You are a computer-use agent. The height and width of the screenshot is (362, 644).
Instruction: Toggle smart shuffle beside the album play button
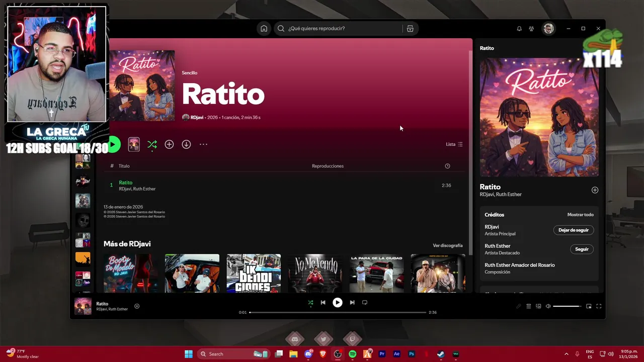coord(152,144)
